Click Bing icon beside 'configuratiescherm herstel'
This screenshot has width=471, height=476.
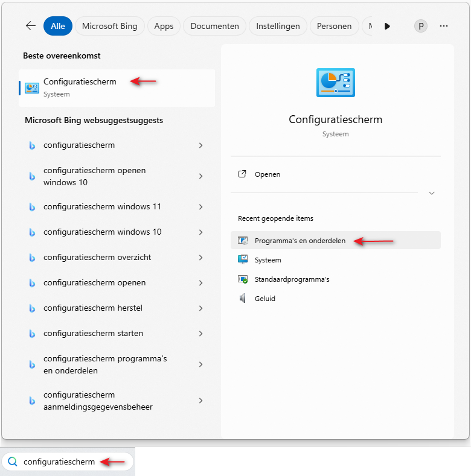click(32, 308)
